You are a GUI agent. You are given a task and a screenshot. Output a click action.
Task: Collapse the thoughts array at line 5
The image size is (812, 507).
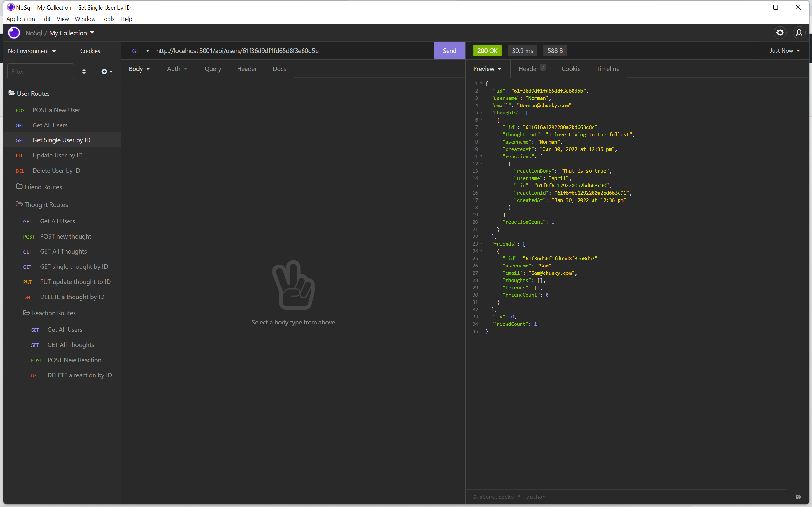[x=481, y=113]
